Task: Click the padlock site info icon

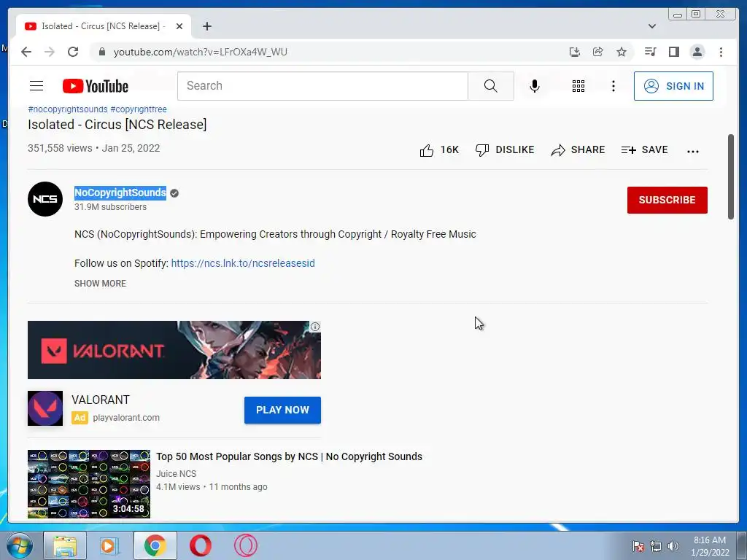Action: tap(101, 52)
